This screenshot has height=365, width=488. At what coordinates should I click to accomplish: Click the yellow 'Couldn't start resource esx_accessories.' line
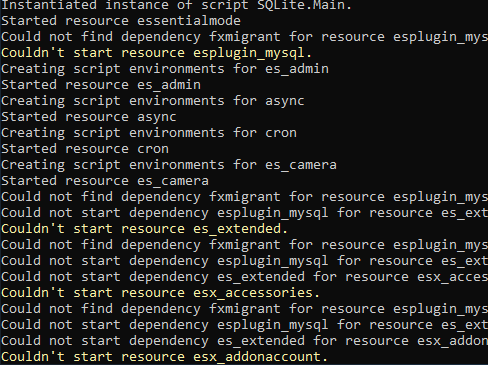click(x=160, y=293)
